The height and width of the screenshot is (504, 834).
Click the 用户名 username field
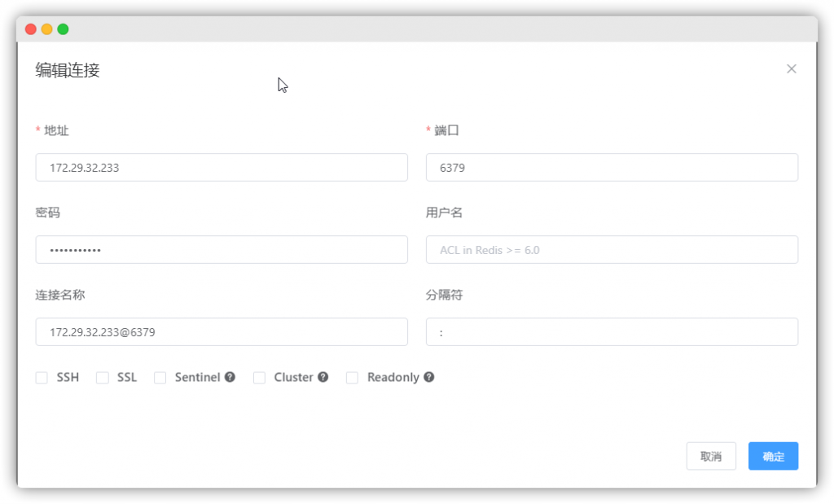[x=612, y=250]
